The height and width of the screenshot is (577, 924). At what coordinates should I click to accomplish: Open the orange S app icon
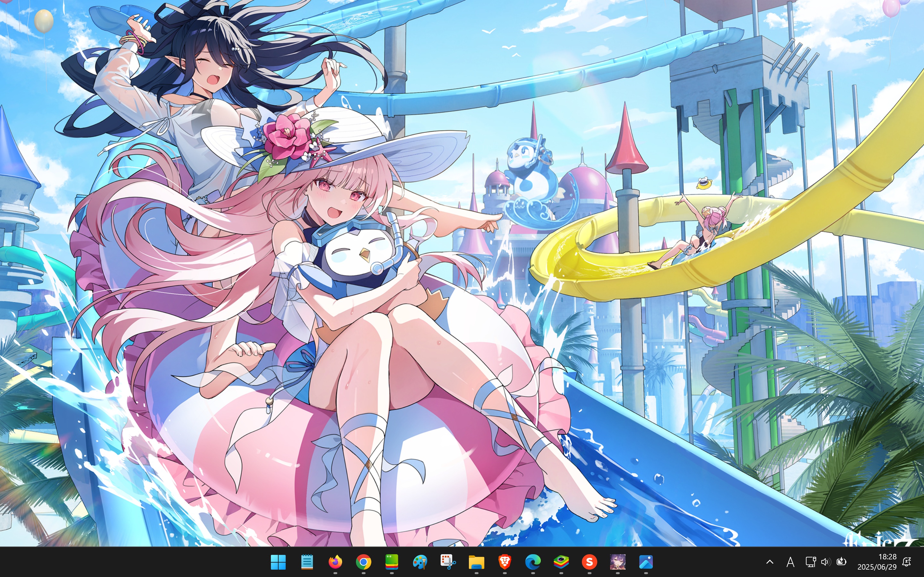click(590, 562)
